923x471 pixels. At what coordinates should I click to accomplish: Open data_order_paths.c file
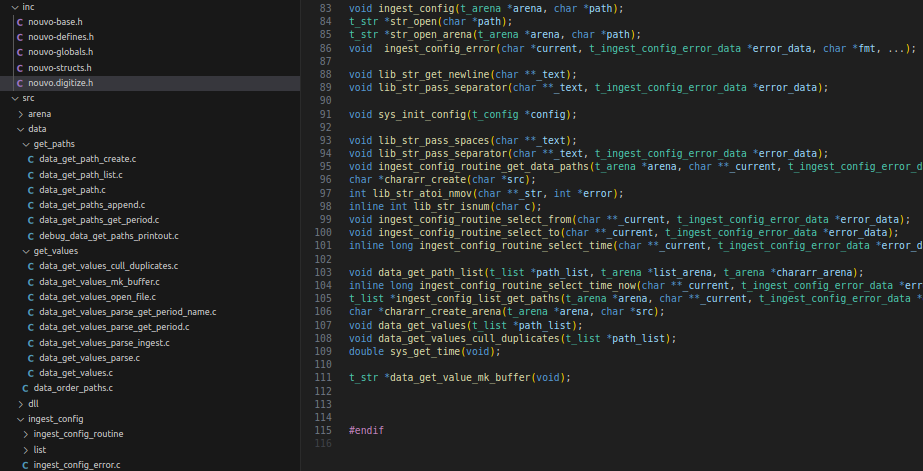[x=74, y=388]
